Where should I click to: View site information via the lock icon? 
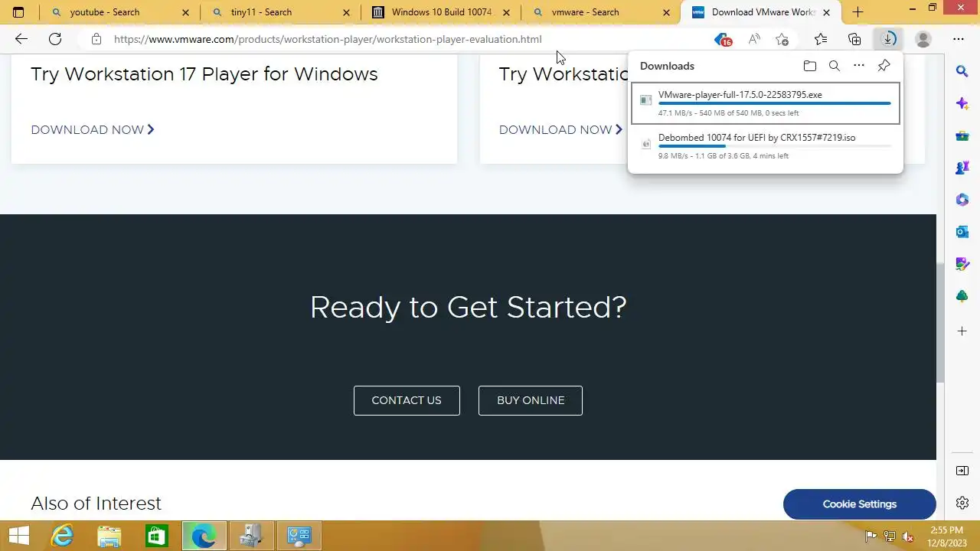point(96,39)
